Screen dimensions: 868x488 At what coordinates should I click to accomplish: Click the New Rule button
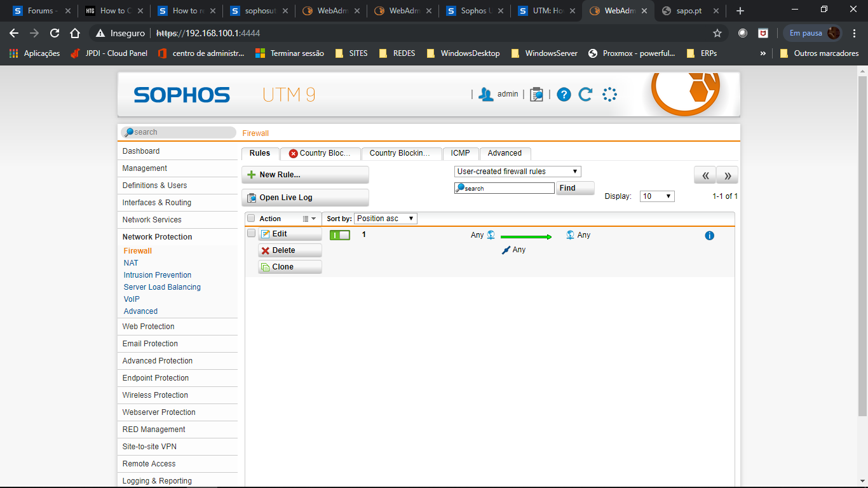[305, 175]
